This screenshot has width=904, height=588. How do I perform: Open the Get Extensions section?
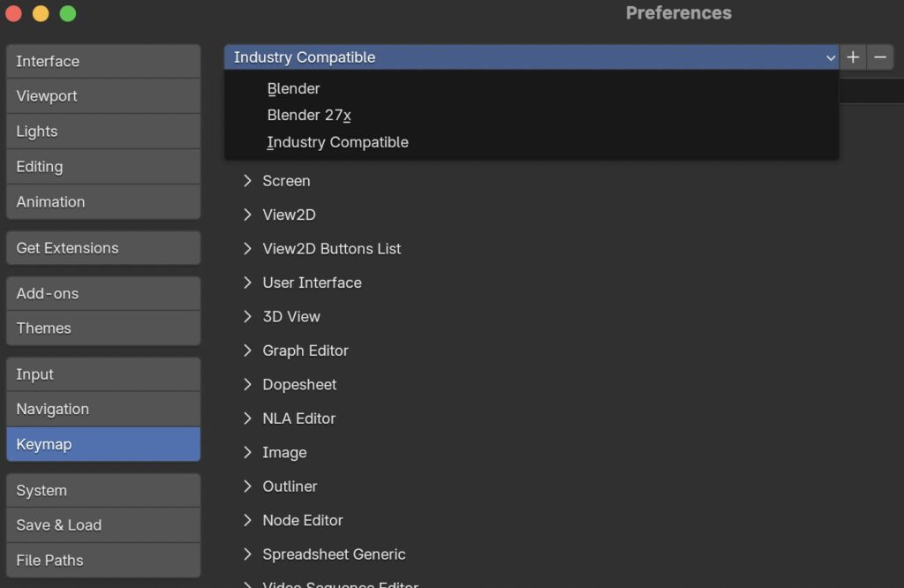coord(104,248)
